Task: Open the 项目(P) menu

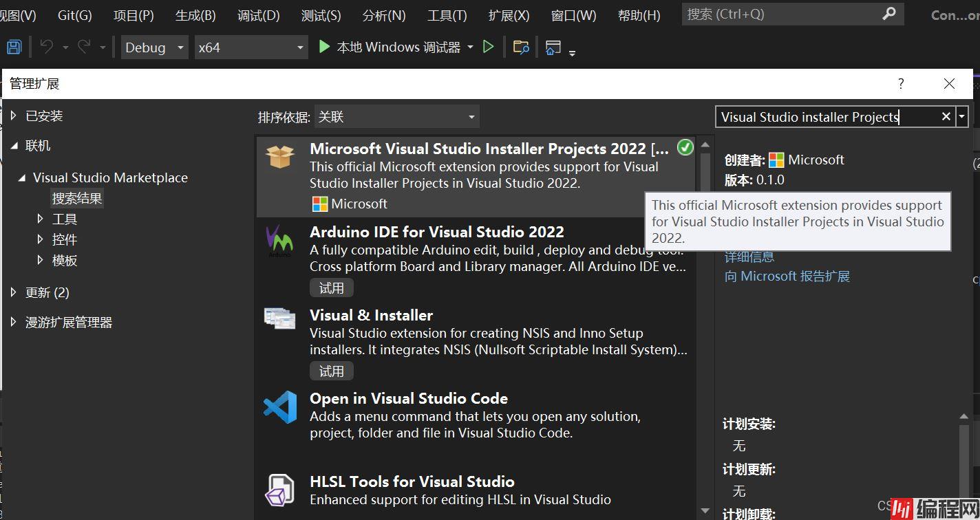Action: [x=134, y=15]
